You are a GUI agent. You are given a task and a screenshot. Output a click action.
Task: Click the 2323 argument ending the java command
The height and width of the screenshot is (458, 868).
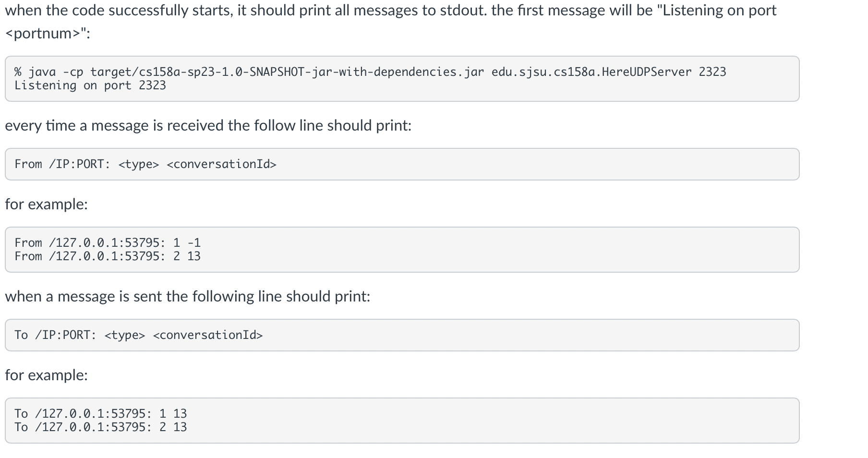click(x=712, y=72)
